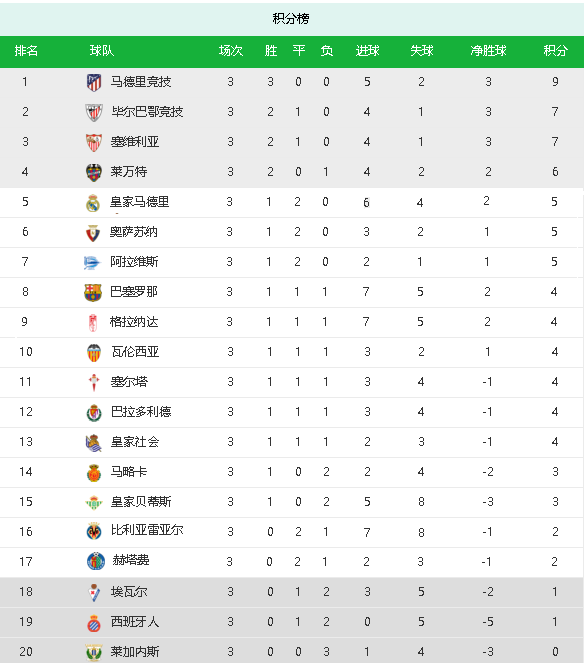Open the team name 皇家社会
Screen dimensions: 585x663
tap(134, 442)
